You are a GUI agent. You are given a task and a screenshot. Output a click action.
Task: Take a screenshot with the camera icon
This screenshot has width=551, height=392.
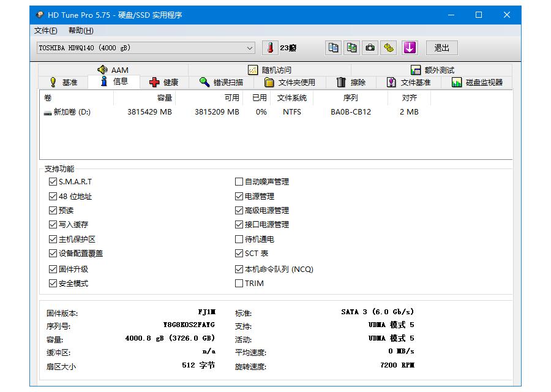pos(370,47)
